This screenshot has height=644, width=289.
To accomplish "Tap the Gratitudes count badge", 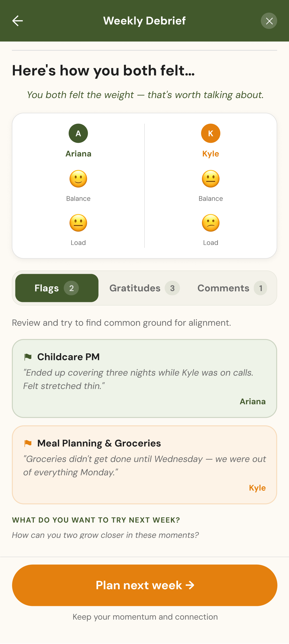I will tap(172, 288).
